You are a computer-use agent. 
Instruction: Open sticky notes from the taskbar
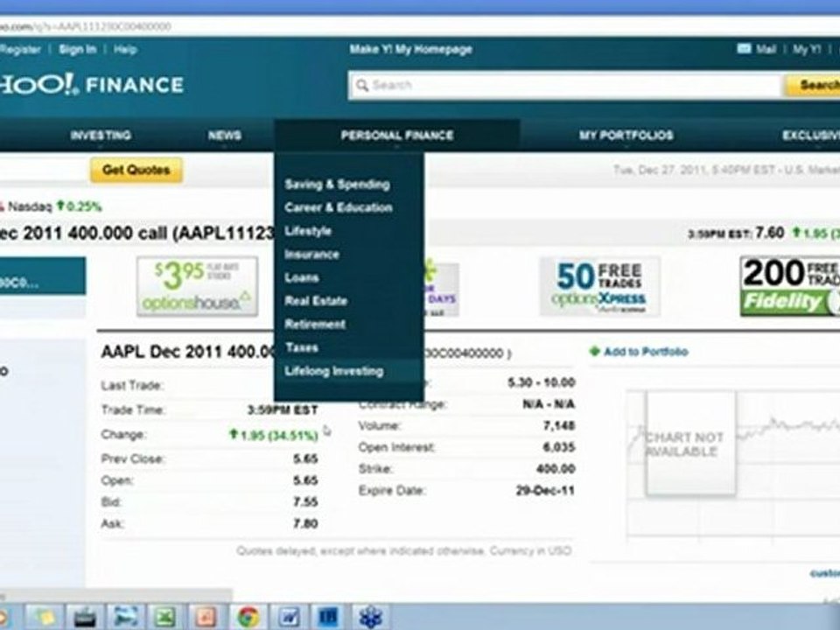pos(45,617)
